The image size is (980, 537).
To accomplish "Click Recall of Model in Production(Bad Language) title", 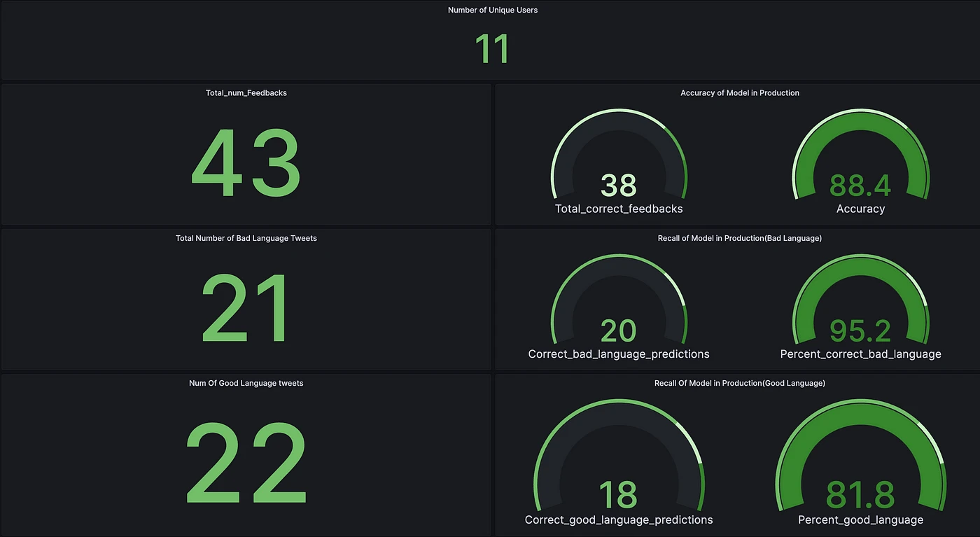I will point(739,239).
